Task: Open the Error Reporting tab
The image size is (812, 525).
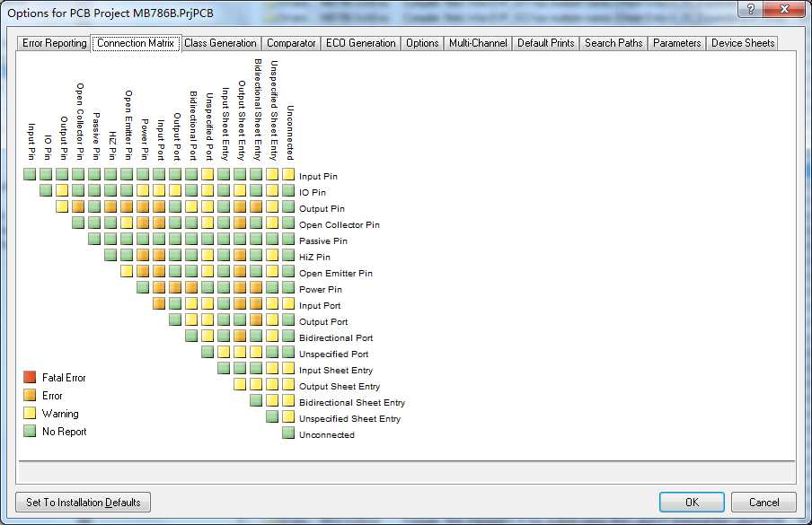Action: [x=55, y=43]
